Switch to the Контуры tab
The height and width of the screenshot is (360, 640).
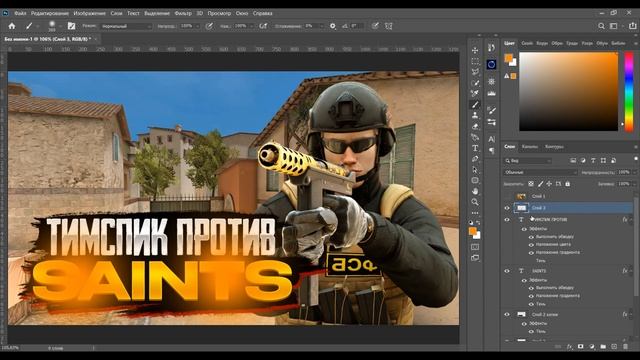coord(554,147)
